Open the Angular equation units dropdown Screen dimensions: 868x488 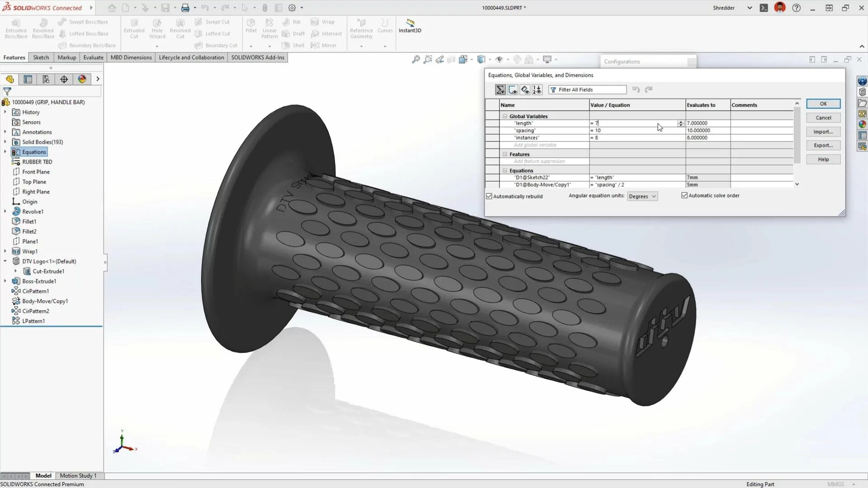[x=642, y=196]
